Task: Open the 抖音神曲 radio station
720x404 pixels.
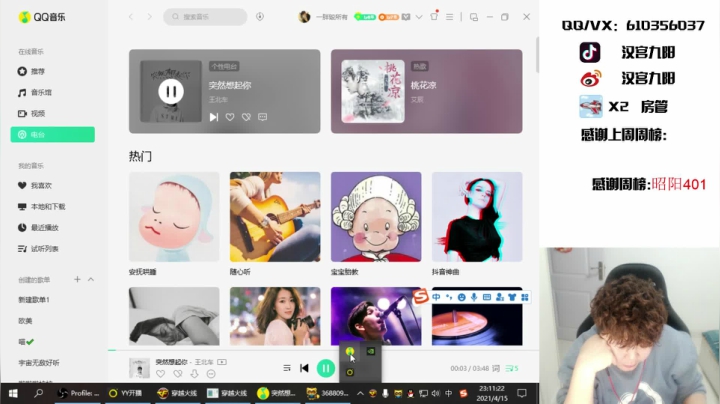Action: tap(477, 217)
